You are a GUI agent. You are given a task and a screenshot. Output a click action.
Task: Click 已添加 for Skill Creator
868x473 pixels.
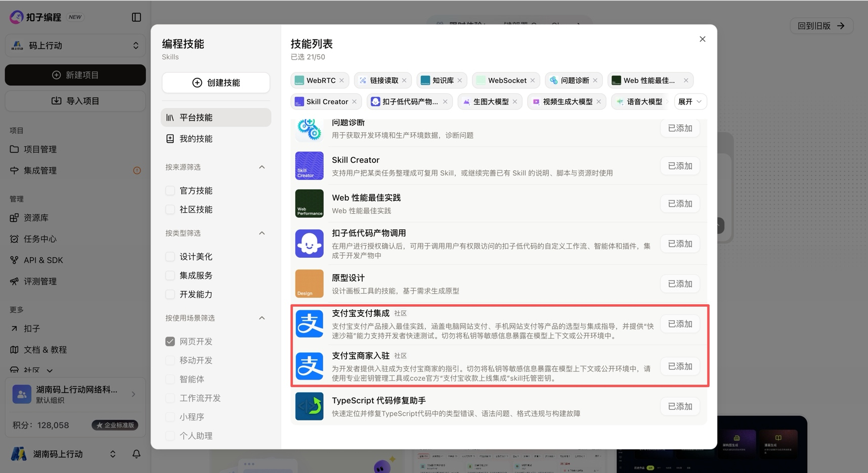[x=680, y=166]
